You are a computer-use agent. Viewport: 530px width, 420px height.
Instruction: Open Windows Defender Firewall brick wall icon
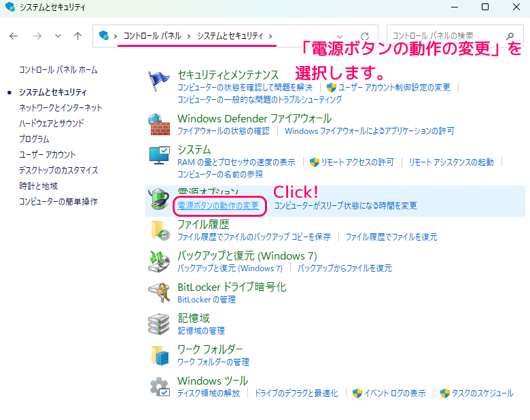[159, 124]
